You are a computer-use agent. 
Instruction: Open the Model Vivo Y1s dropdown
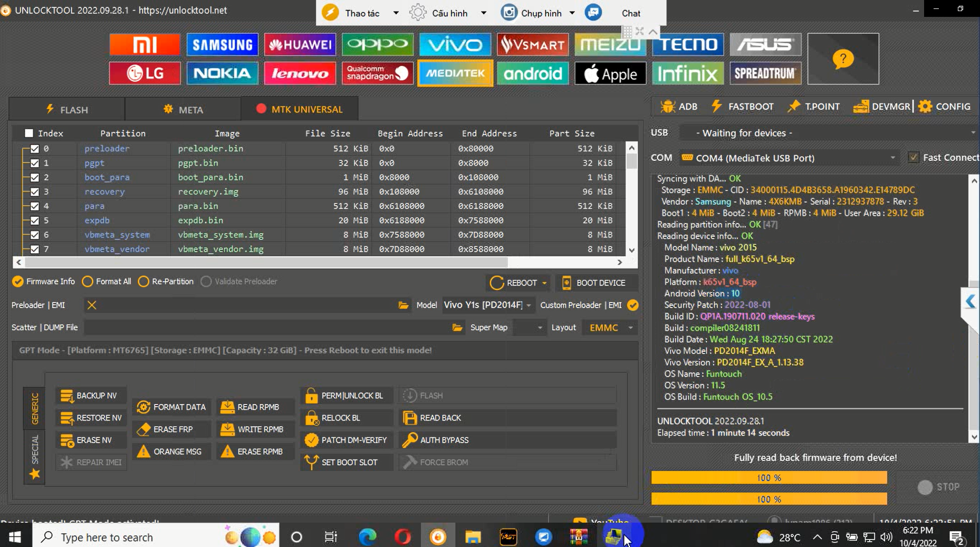point(529,305)
